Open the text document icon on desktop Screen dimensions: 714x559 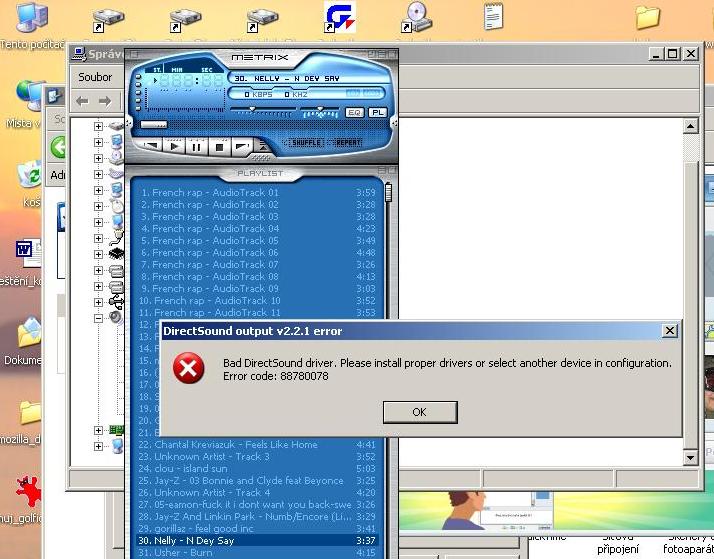(x=493, y=16)
